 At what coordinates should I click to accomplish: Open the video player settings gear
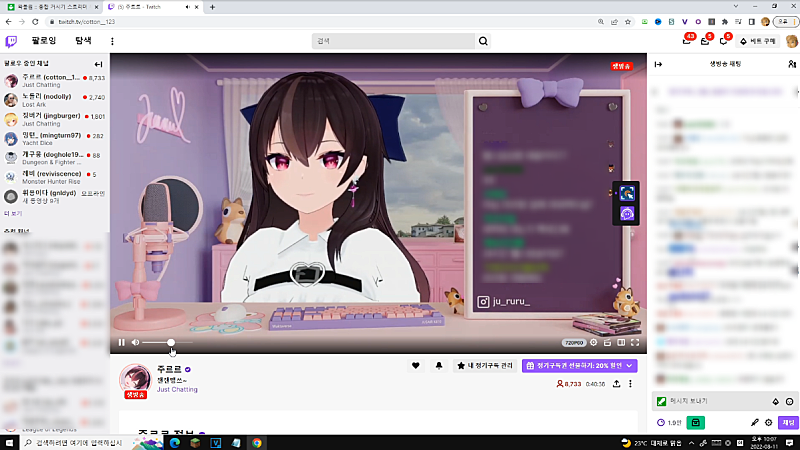click(x=593, y=342)
